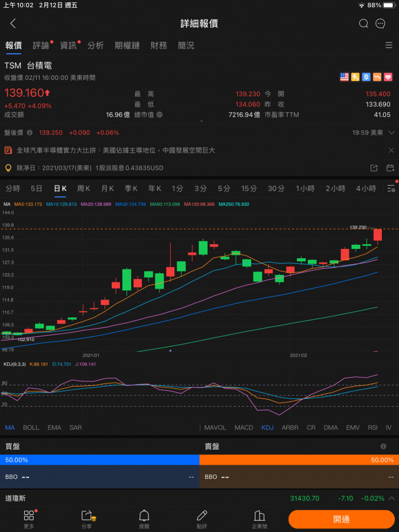The width and height of the screenshot is (399, 532).
Task: Toggle the MA overlay indicator
Action: tap(10, 427)
